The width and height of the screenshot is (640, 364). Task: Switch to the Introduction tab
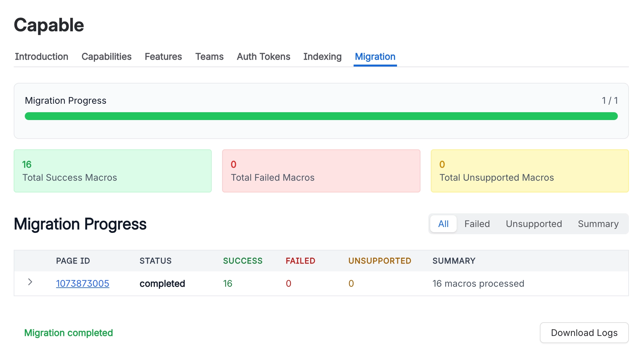41,56
